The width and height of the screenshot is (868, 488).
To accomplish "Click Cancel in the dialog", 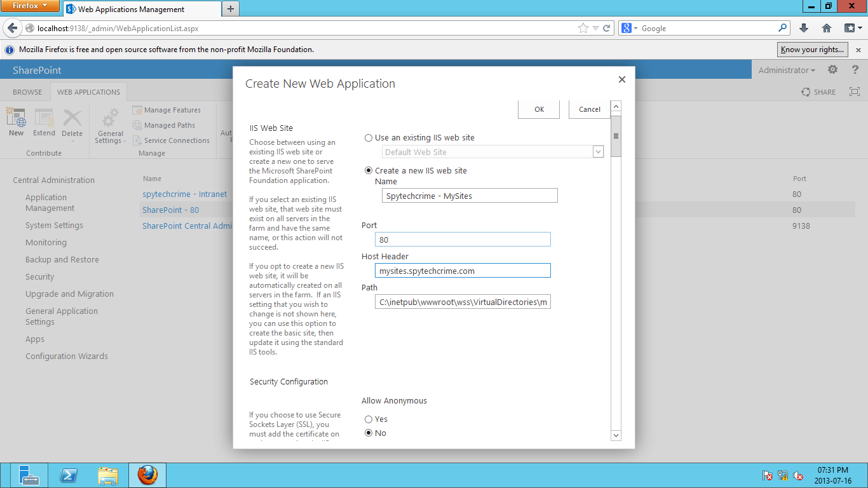I will coord(590,109).
